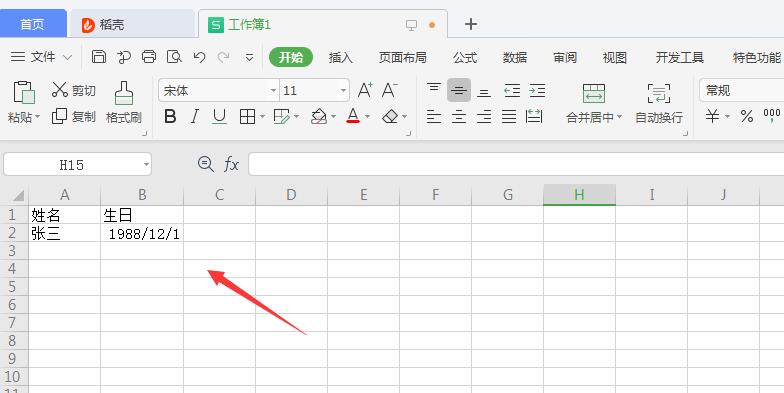Open number format 常规 dropdown
This screenshot has height=393, width=784.
742,90
